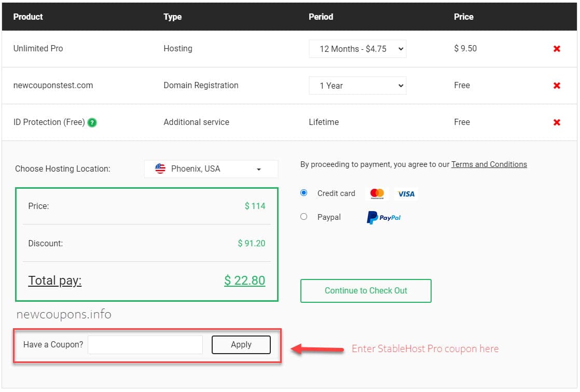Screen dimensions: 580x392
Task: Click the PayPal logo icon
Action: click(384, 218)
